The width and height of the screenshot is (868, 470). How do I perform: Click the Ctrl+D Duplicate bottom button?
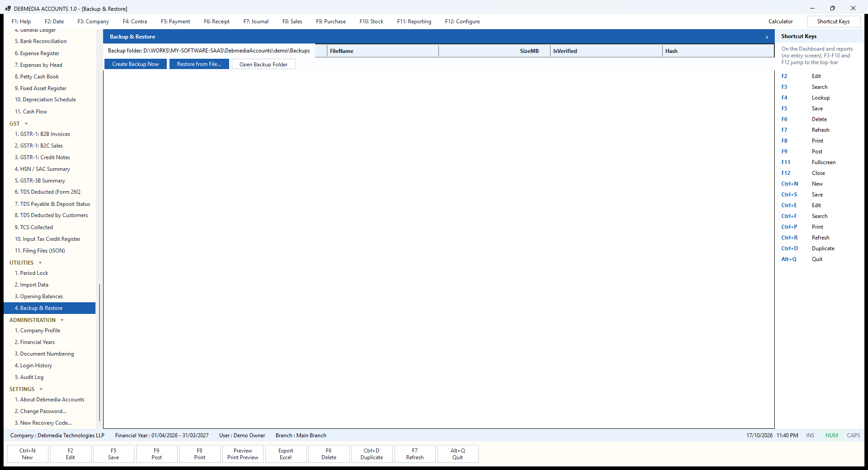(x=372, y=454)
